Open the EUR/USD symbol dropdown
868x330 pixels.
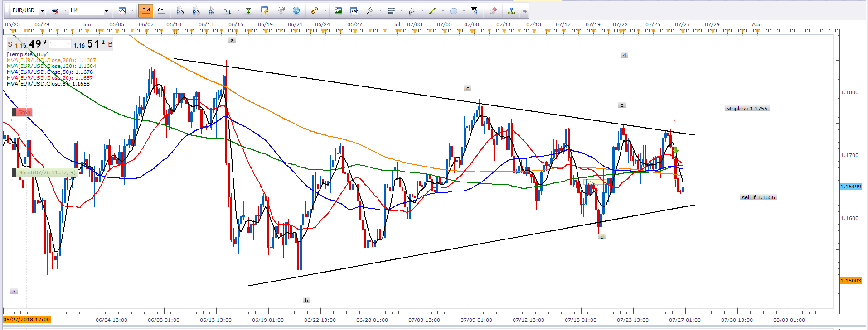click(x=42, y=11)
